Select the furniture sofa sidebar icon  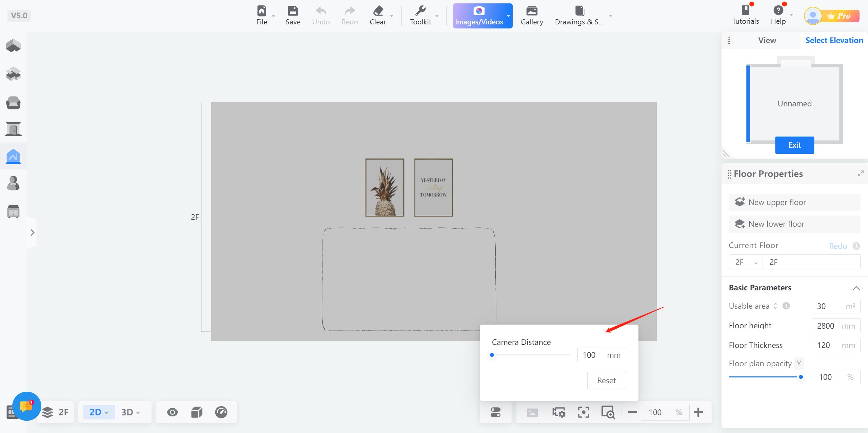[13, 103]
